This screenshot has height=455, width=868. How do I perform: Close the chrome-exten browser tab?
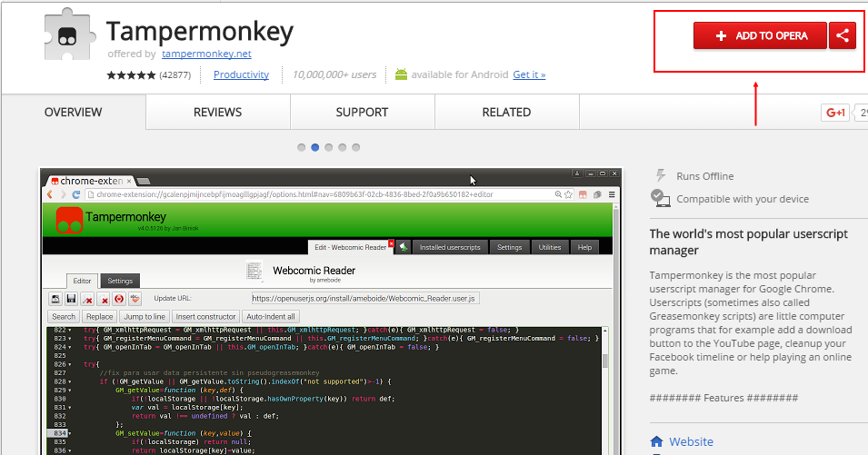129,181
